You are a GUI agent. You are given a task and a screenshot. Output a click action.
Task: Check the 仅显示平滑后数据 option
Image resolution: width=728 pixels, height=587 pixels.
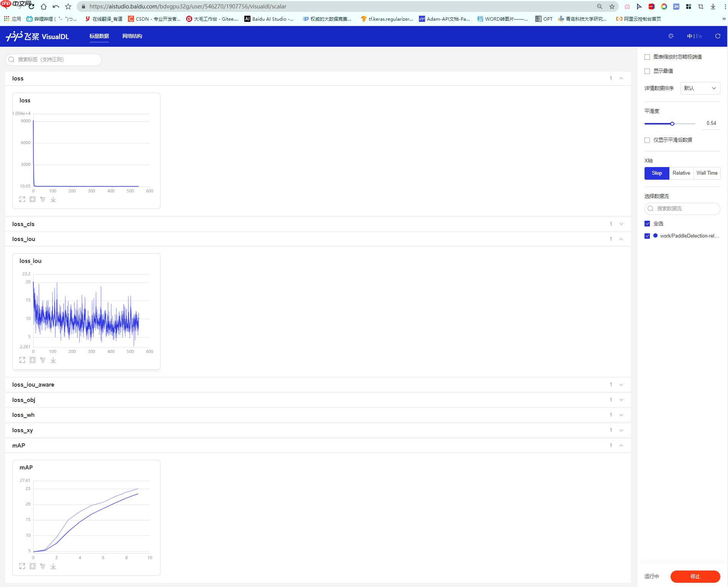[647, 140]
